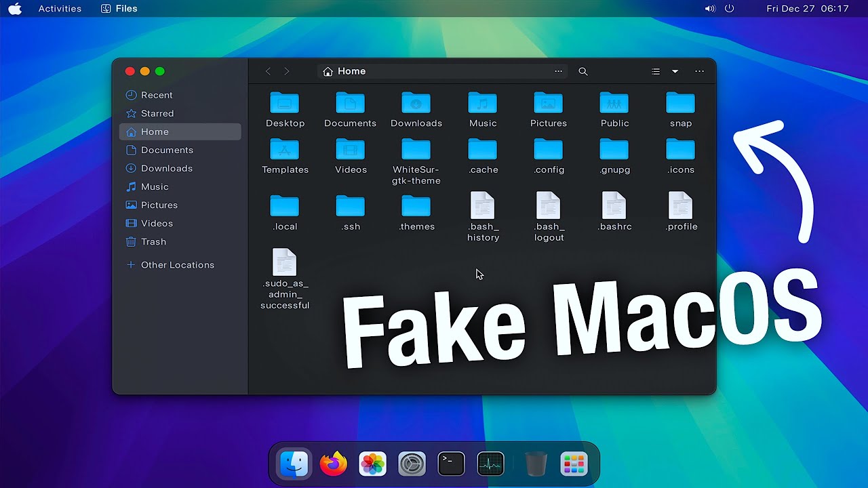Expand the view options dropdown arrow
Viewport: 868px width, 488px height.
(x=675, y=71)
